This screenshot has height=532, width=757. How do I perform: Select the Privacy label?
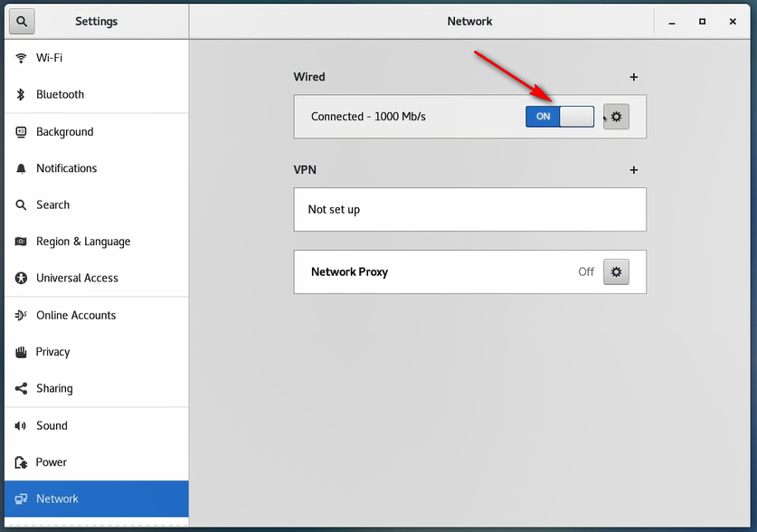tap(53, 352)
